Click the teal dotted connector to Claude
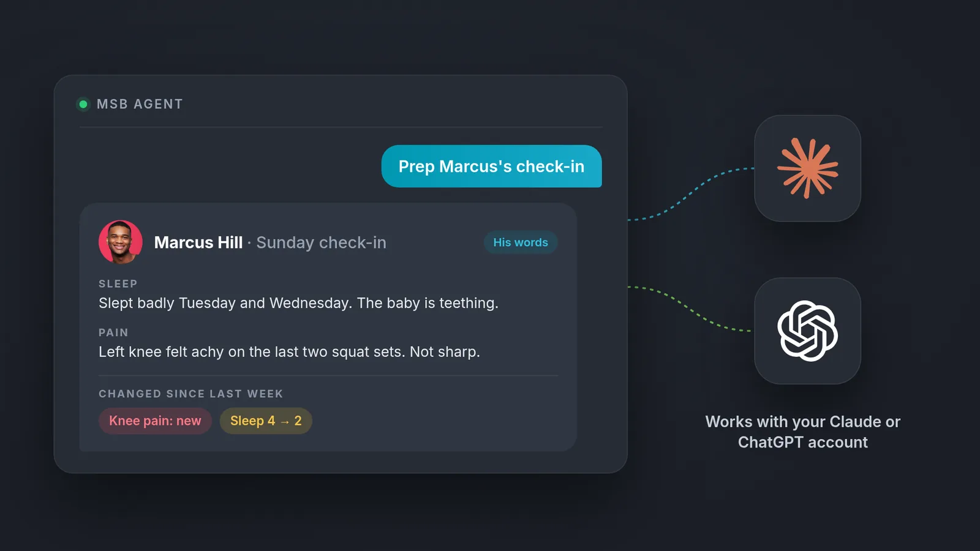980x551 pixels. (691, 194)
